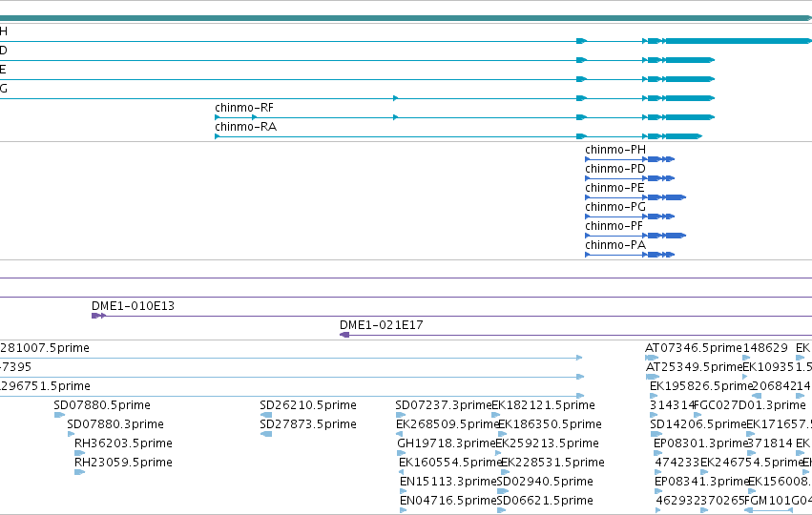
Task: Click the 314314 EST label
Action: [672, 405]
